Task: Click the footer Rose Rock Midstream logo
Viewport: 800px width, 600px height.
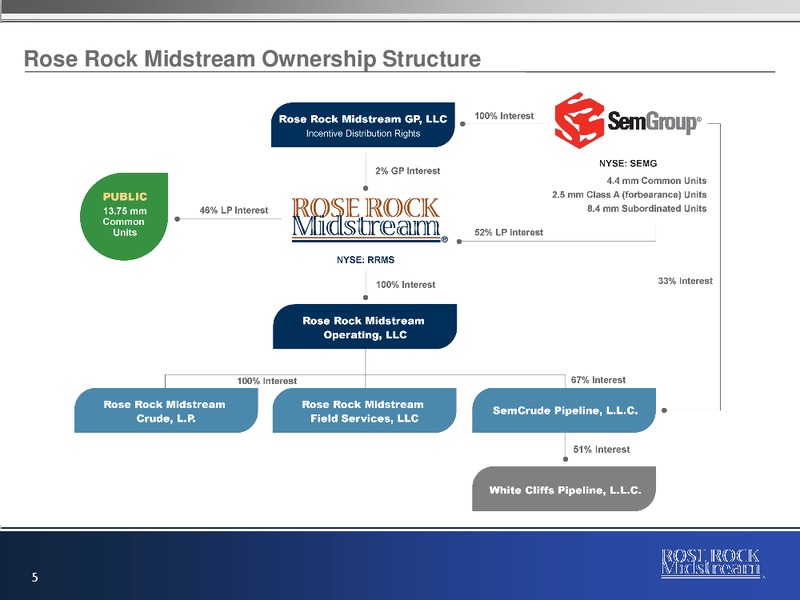Action: tap(711, 563)
